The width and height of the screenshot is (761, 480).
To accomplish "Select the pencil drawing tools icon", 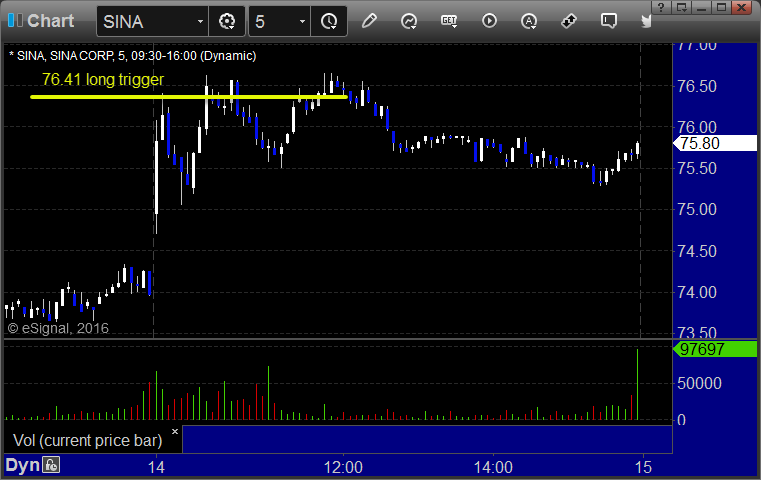I will (x=369, y=21).
